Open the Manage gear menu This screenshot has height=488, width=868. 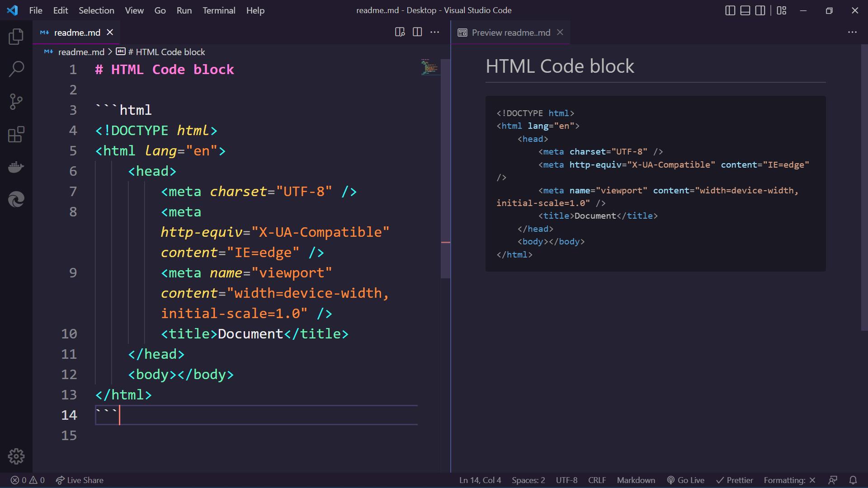(16, 456)
